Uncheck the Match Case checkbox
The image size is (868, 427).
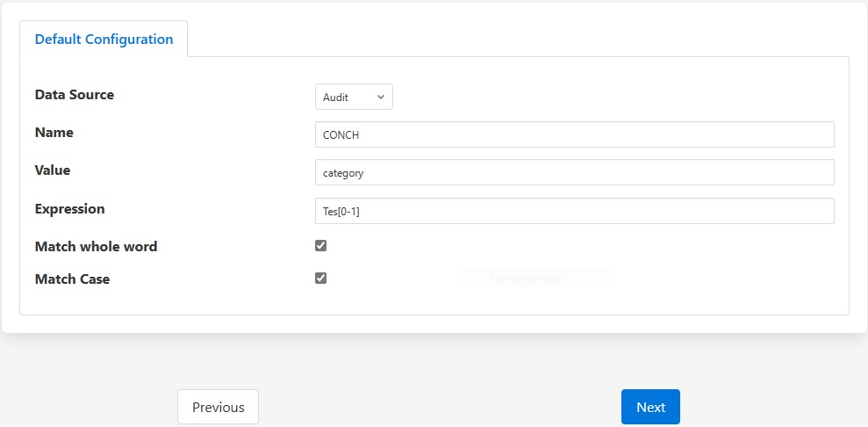[x=321, y=279]
